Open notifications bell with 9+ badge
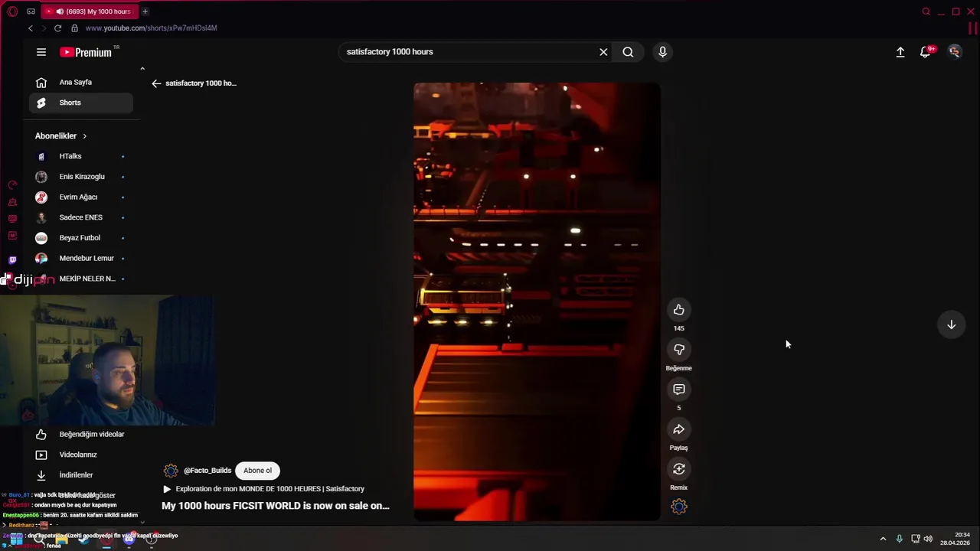 point(926,52)
